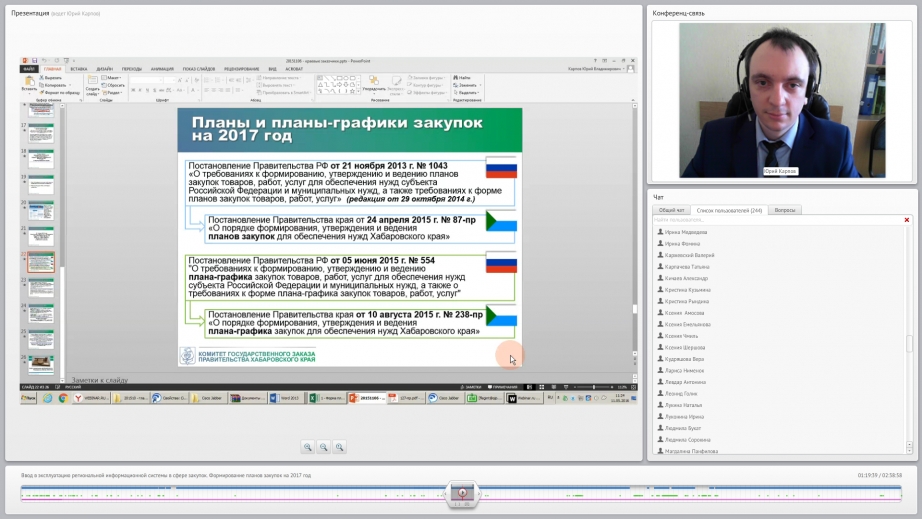Click 'Найти' find button in ribbon
This screenshot has width=922, height=519.
pyautogui.click(x=462, y=78)
